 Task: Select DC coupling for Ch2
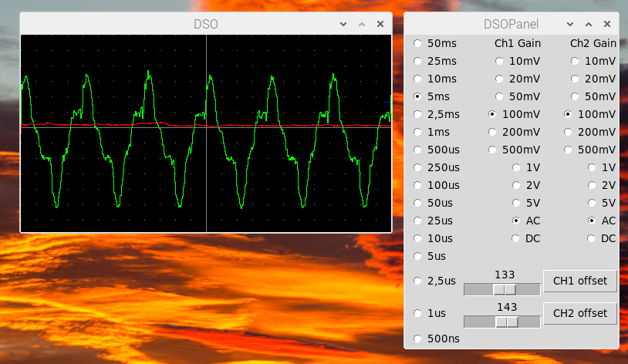(601, 238)
